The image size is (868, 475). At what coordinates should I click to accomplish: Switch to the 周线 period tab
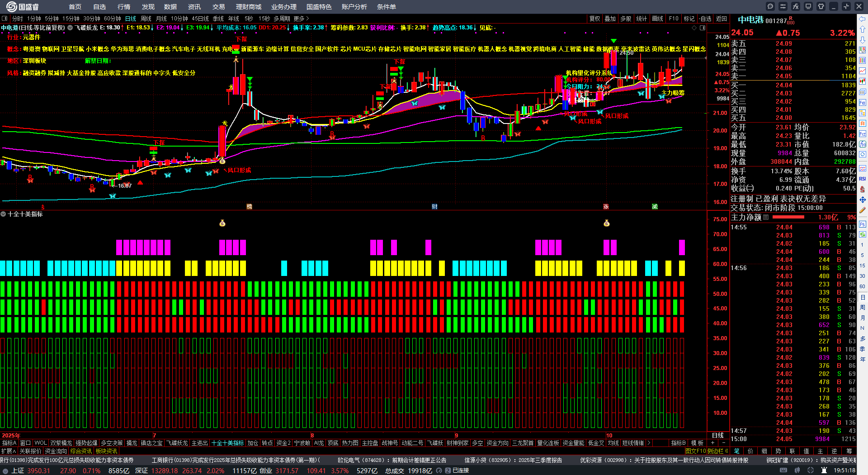[146, 19]
